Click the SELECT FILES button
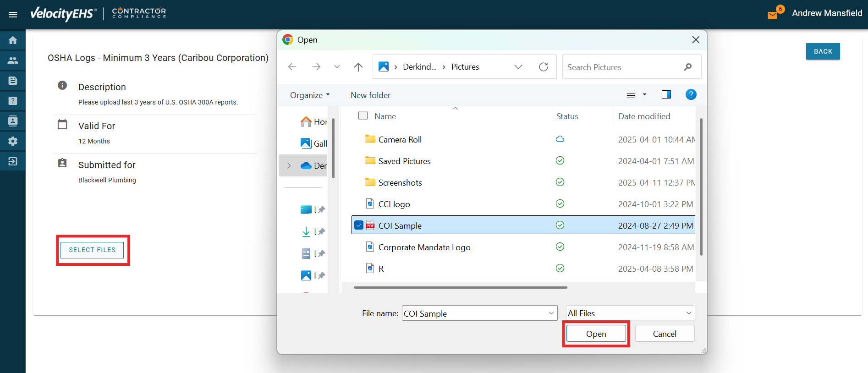Screen dimensions: 868x373 coord(92,250)
